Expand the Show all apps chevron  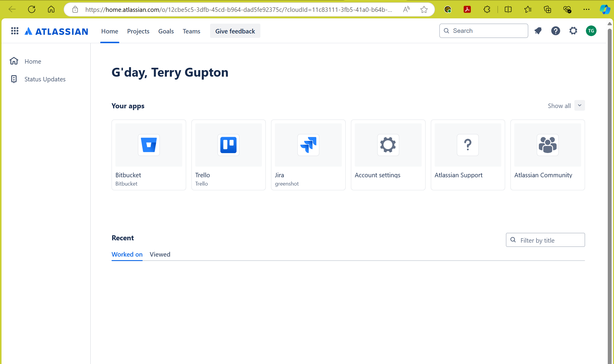(x=580, y=105)
